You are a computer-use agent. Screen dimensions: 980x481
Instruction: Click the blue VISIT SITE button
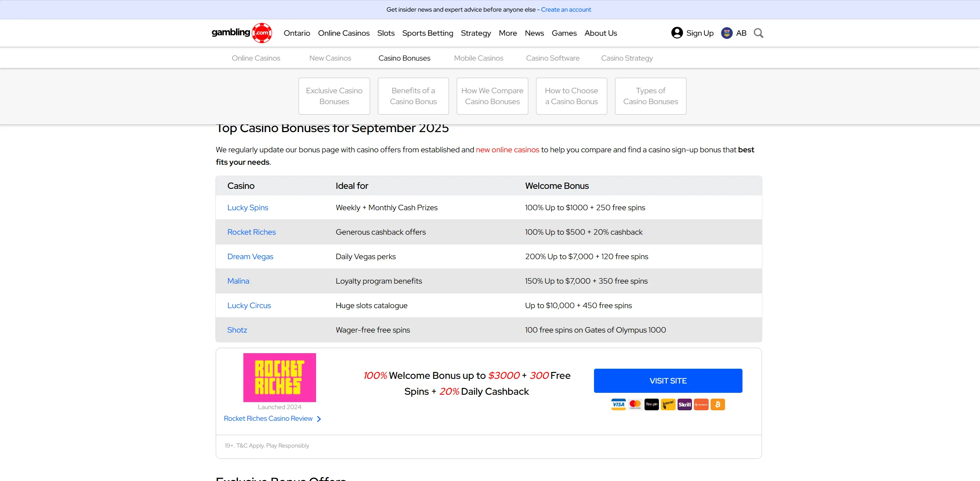(x=668, y=381)
